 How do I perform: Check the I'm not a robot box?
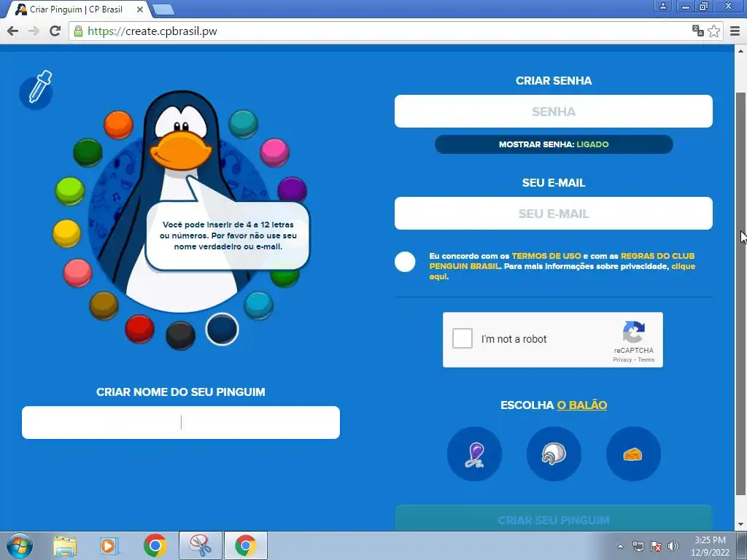coord(462,338)
